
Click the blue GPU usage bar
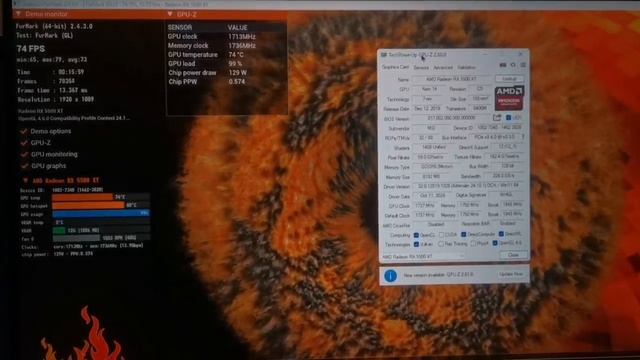click(x=100, y=213)
